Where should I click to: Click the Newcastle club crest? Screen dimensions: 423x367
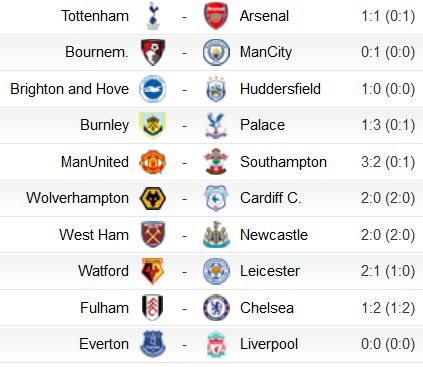point(216,235)
